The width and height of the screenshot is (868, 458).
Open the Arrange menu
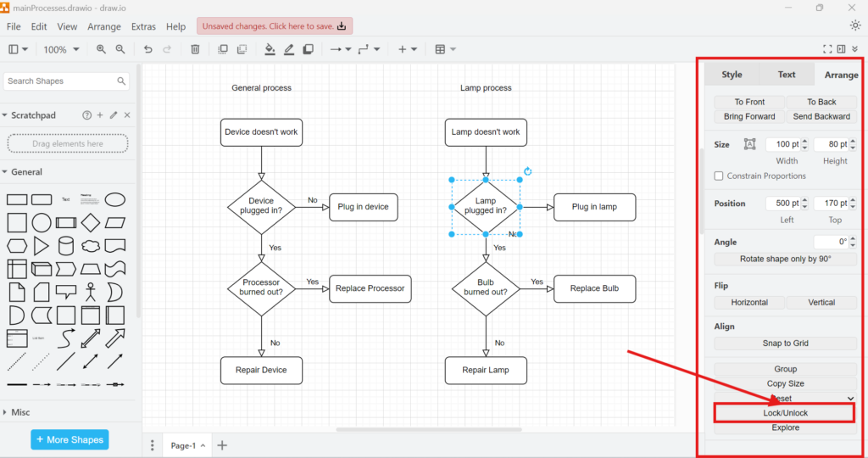pos(104,26)
